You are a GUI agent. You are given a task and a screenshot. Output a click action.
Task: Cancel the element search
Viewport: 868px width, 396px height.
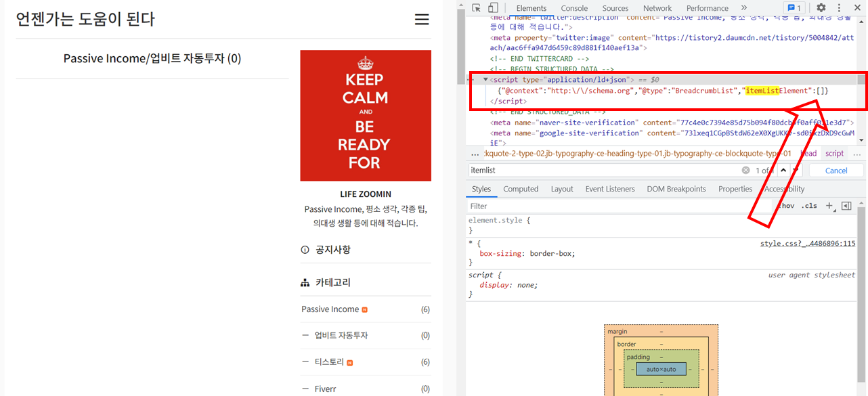836,171
